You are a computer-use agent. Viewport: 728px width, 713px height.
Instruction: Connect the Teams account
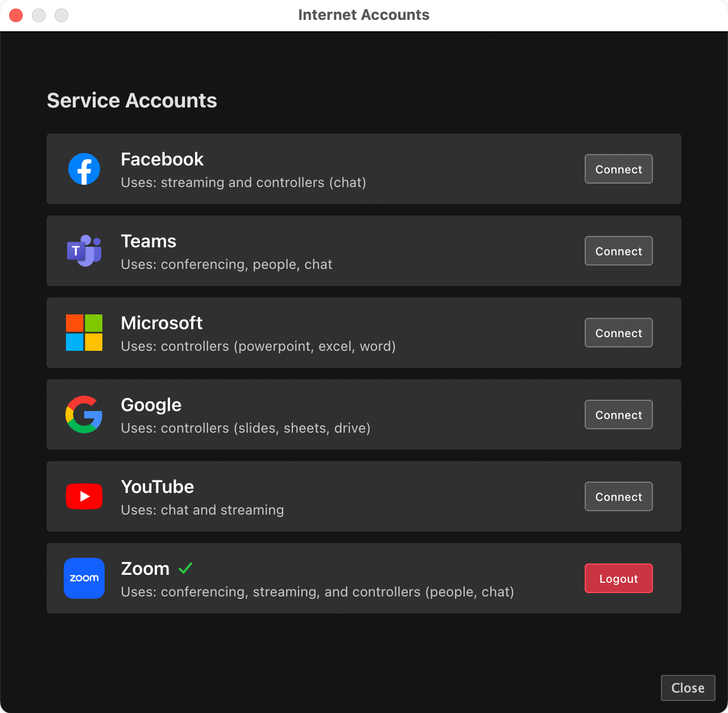[618, 251]
